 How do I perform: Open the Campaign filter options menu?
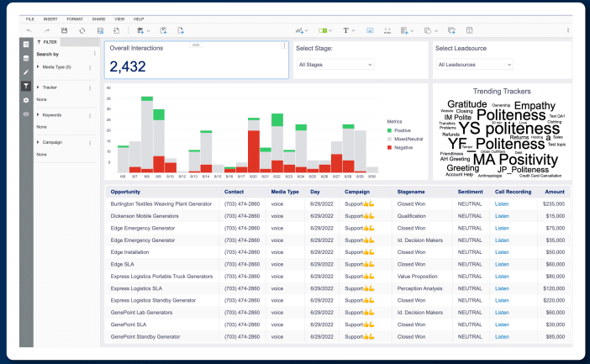click(x=90, y=143)
